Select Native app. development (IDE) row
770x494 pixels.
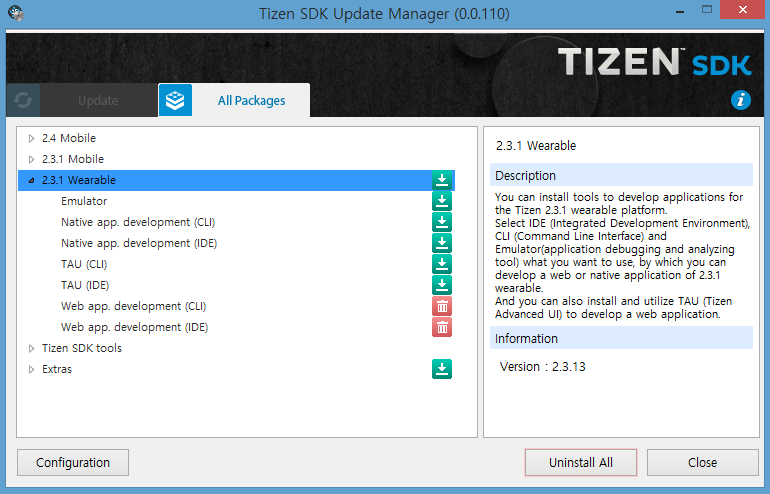click(x=236, y=243)
